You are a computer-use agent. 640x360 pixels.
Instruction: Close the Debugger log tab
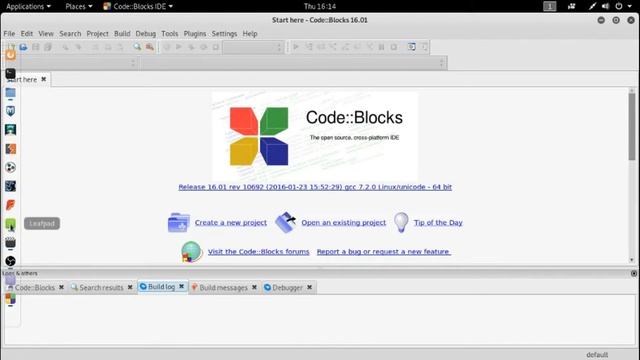[310, 287]
